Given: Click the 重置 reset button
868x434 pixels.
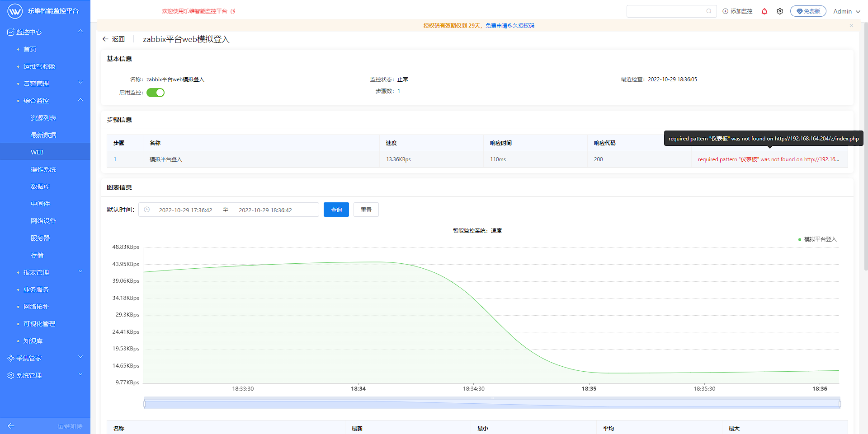Looking at the screenshot, I should 366,210.
